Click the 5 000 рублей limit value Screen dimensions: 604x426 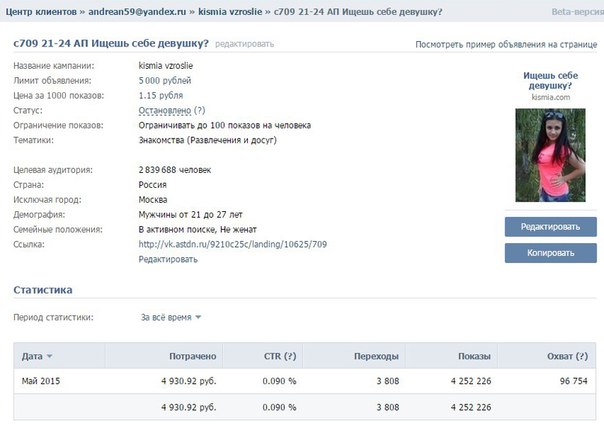tap(164, 80)
